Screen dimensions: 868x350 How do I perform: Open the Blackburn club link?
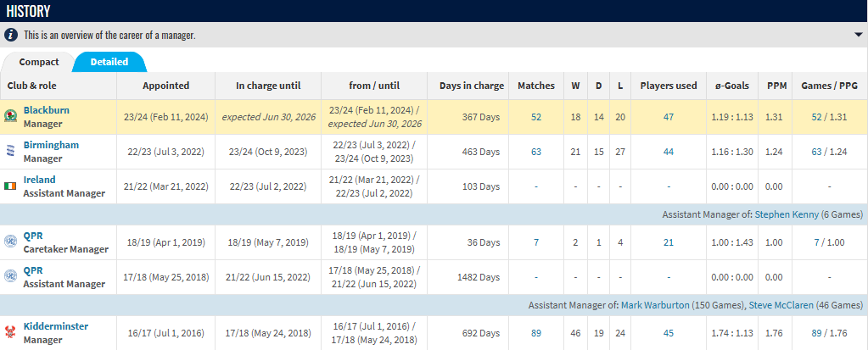(47, 110)
